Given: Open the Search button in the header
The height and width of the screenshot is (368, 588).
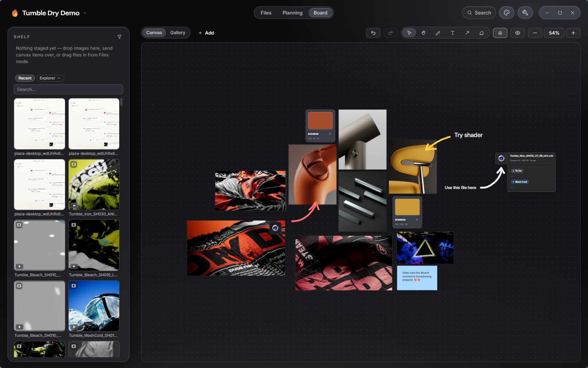Looking at the screenshot, I should (479, 13).
